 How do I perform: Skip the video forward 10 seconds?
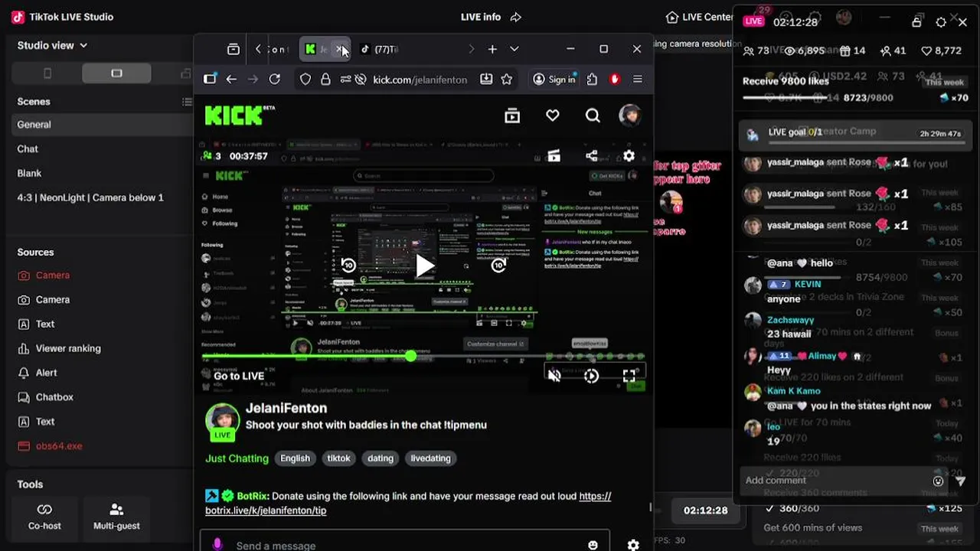click(x=498, y=266)
